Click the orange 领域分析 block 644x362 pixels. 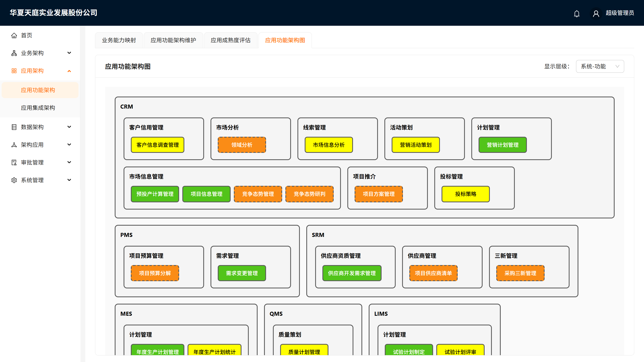point(242,145)
